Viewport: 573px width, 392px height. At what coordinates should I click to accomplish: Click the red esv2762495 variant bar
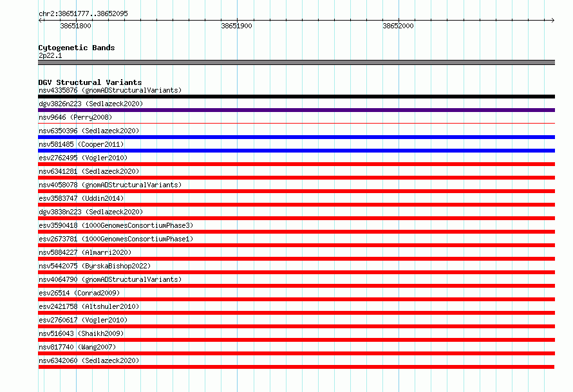click(x=296, y=164)
